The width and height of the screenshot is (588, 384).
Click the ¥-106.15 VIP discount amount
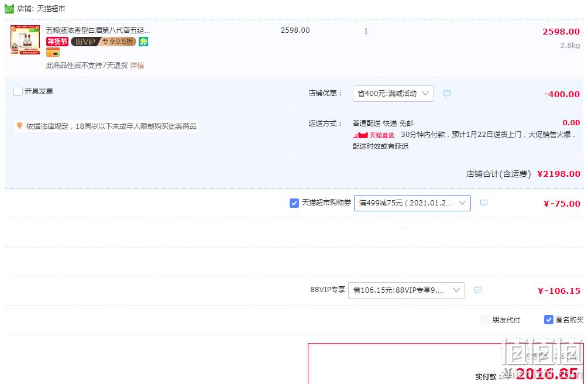pos(559,291)
